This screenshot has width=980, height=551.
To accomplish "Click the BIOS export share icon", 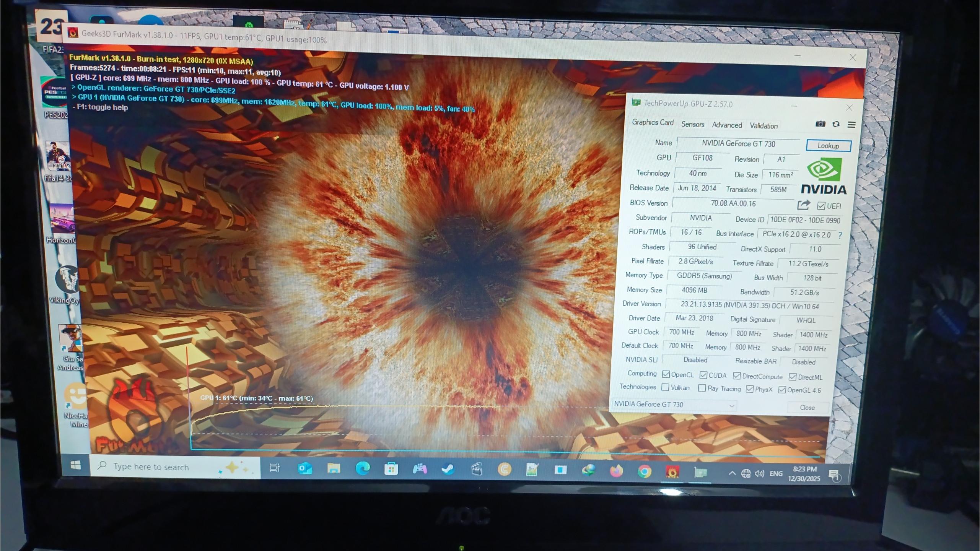I will pos(803,205).
